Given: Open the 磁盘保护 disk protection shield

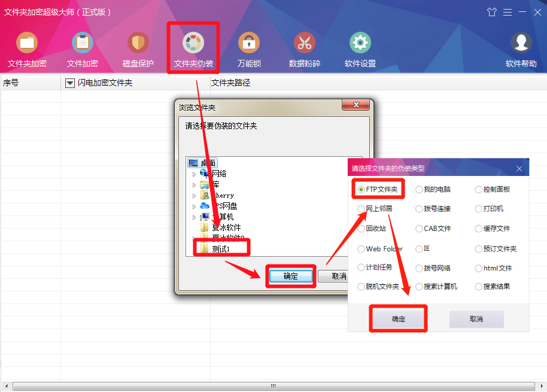Looking at the screenshot, I should tap(138, 50).
